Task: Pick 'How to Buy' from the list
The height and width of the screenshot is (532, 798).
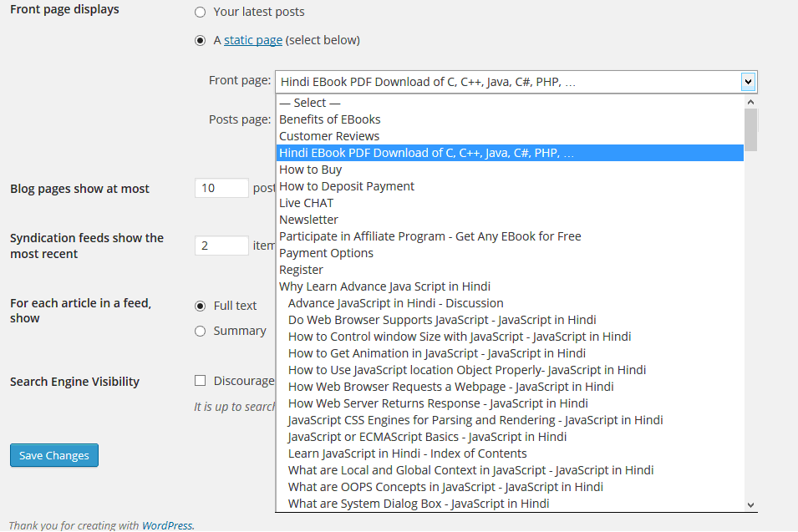Action: tap(311, 170)
